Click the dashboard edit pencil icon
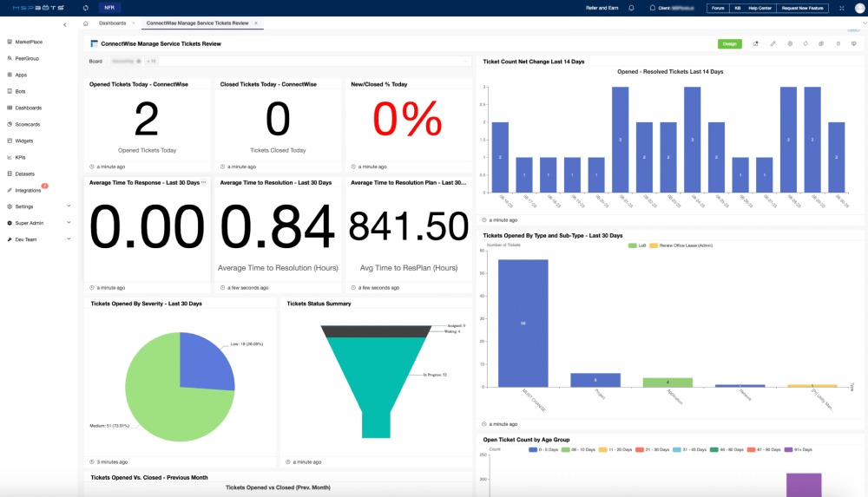Screen dimensions: 868x497 pyautogui.click(x=773, y=43)
